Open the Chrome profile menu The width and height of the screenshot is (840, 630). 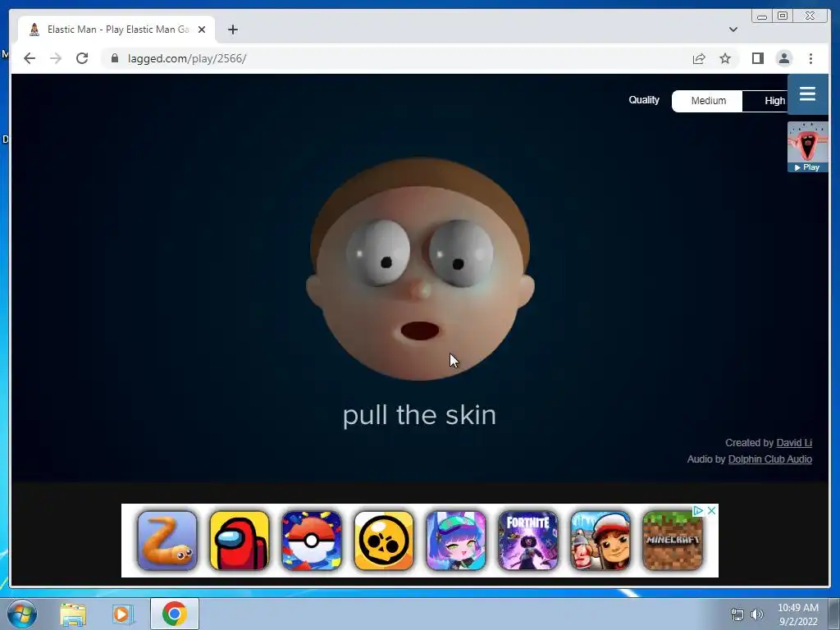click(783, 58)
